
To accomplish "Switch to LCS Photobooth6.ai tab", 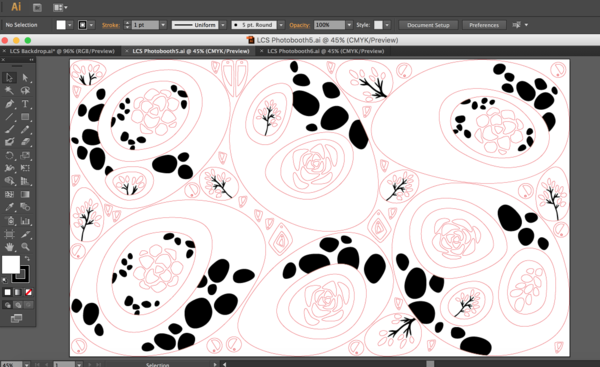I will tap(326, 51).
